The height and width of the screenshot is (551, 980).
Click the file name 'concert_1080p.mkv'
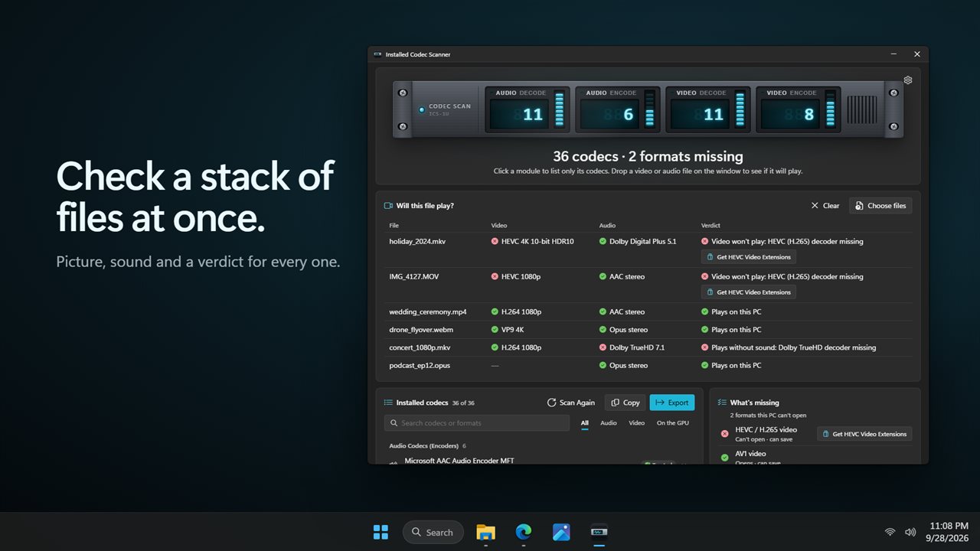pyautogui.click(x=420, y=347)
